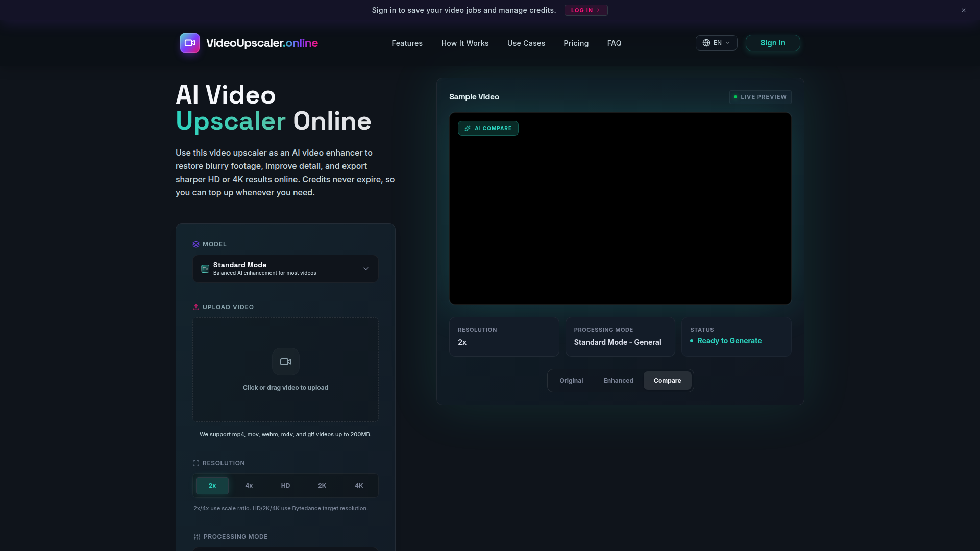
Task: Click the camera icon in upload area
Action: [x=285, y=362]
